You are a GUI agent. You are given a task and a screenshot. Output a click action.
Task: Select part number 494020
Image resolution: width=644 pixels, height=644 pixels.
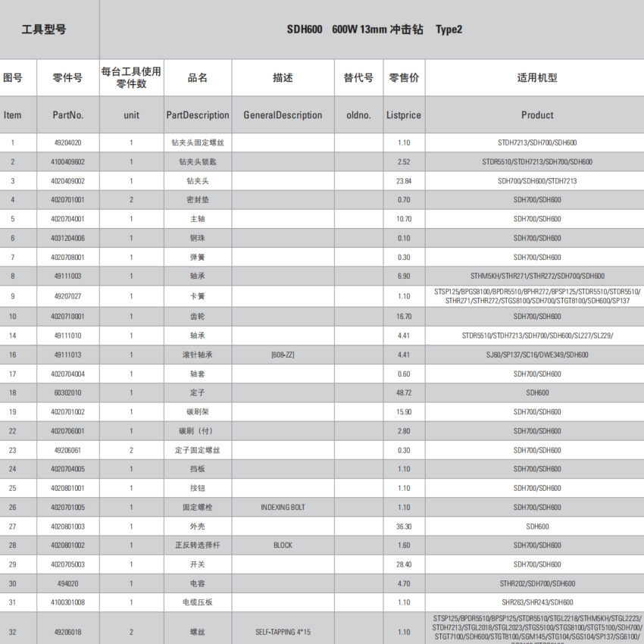pyautogui.click(x=67, y=583)
